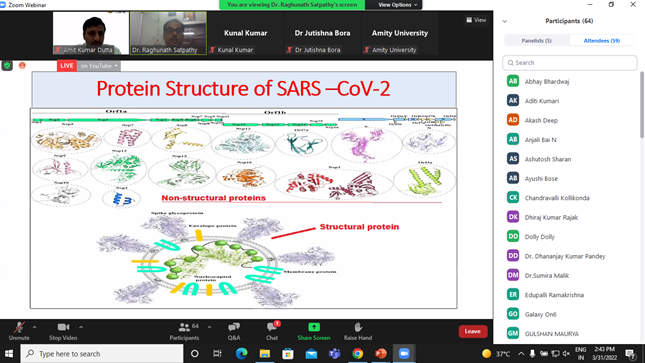Open the Q&A window

pyautogui.click(x=234, y=331)
